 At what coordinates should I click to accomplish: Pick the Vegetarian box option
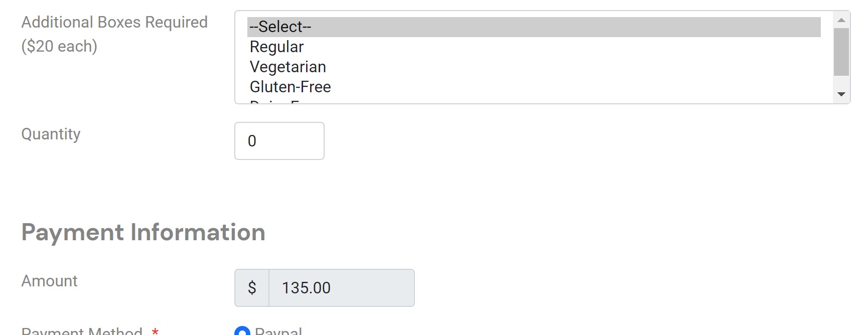point(287,67)
